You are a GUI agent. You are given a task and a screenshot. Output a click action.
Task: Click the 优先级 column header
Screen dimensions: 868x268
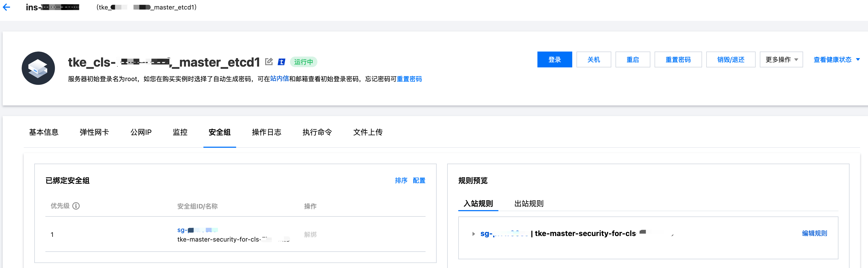[x=60, y=206]
